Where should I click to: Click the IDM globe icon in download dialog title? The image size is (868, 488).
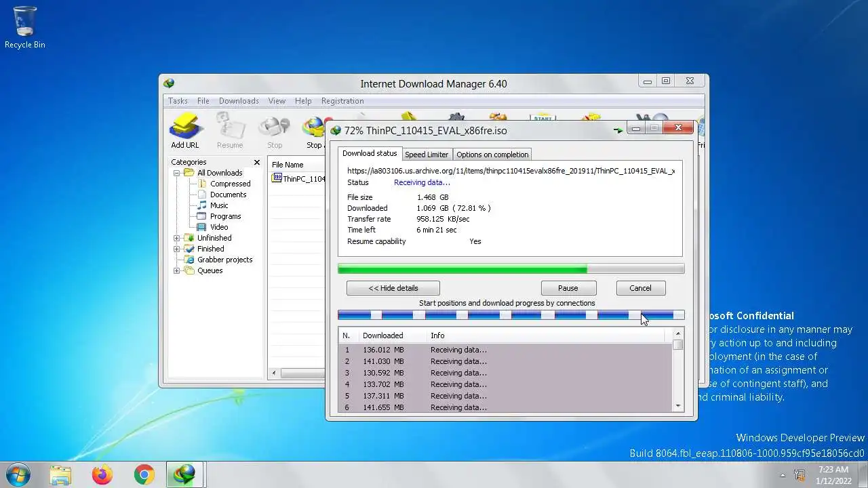pyautogui.click(x=335, y=130)
